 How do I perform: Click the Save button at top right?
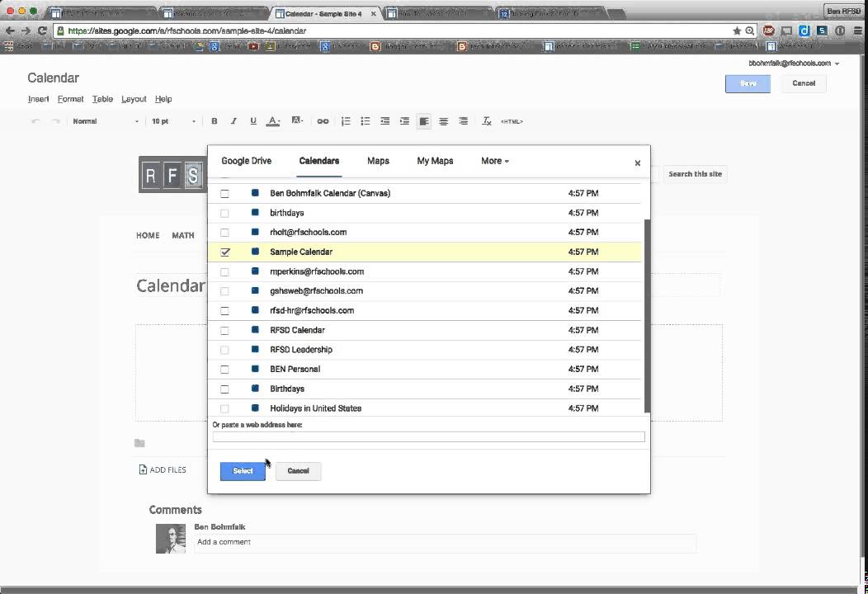(x=748, y=83)
